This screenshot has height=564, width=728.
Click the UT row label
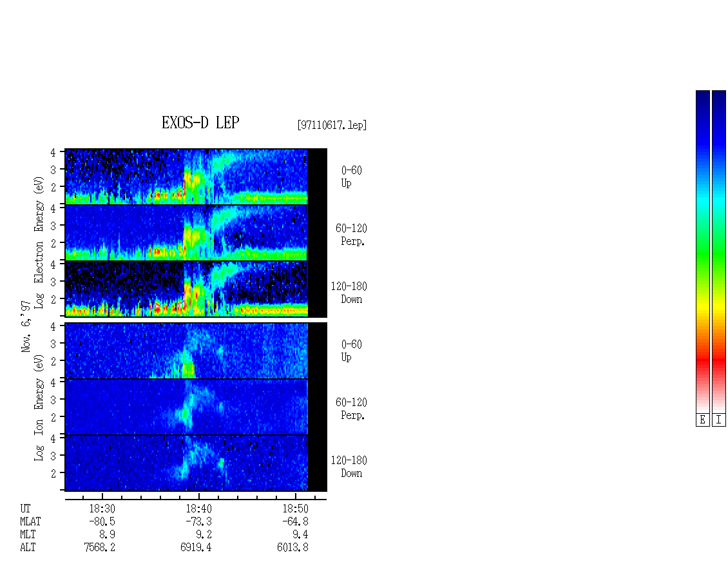[x=25, y=509]
